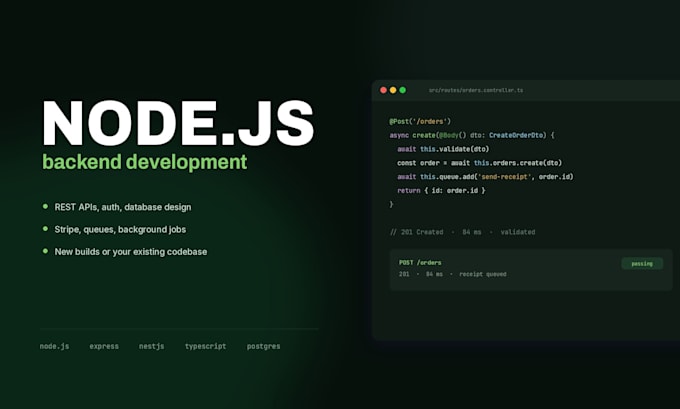
Task: Click 'REST APIs, auth, database design' bullet
Action: tap(123, 207)
